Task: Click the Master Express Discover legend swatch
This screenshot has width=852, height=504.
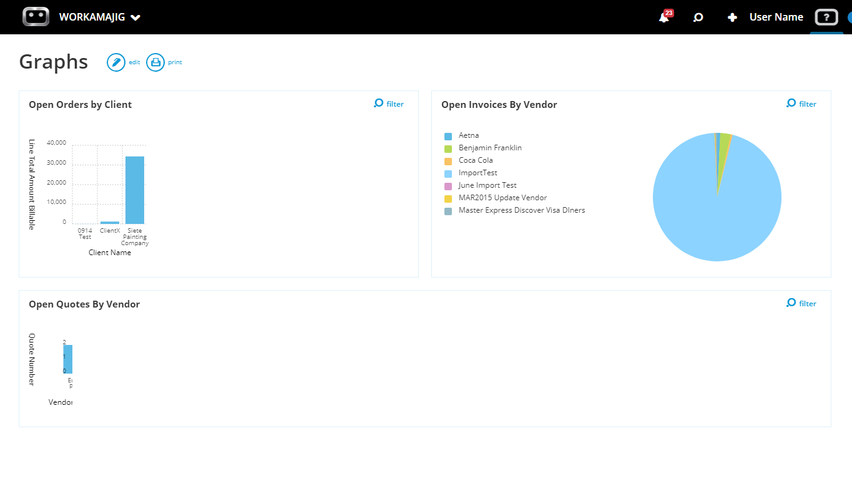Action: coord(448,211)
